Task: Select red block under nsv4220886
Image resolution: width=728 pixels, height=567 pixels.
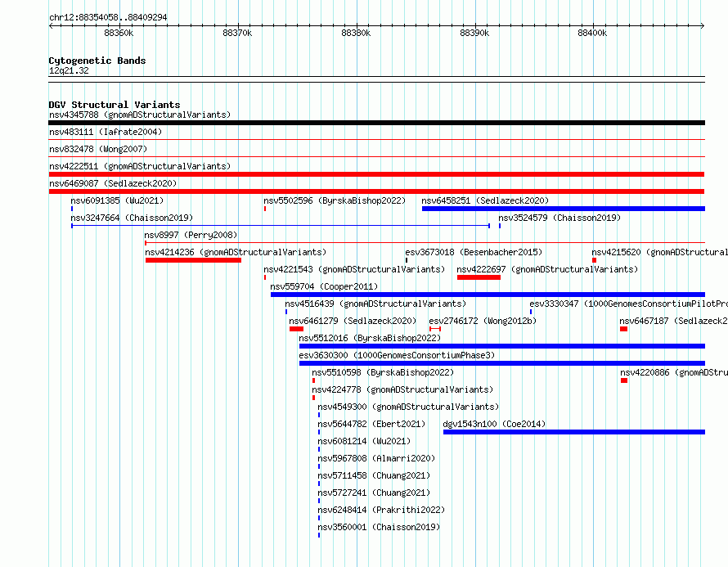Action: pyautogui.click(x=624, y=380)
